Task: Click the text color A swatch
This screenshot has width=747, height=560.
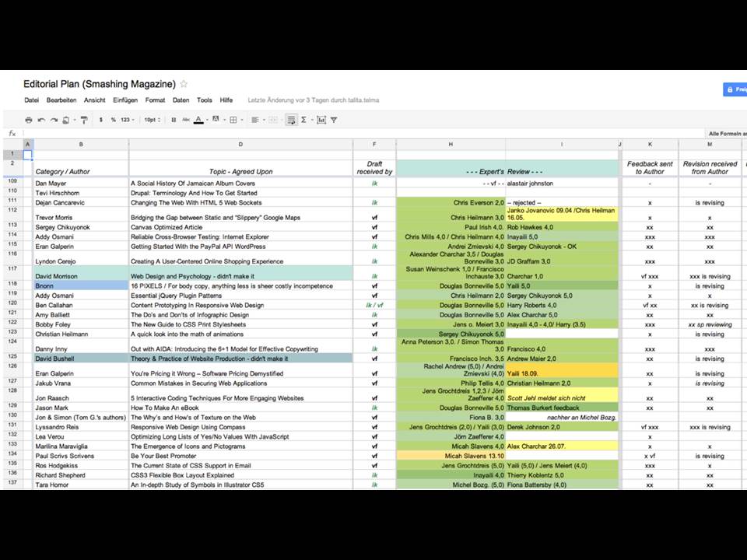Action: tap(198, 120)
